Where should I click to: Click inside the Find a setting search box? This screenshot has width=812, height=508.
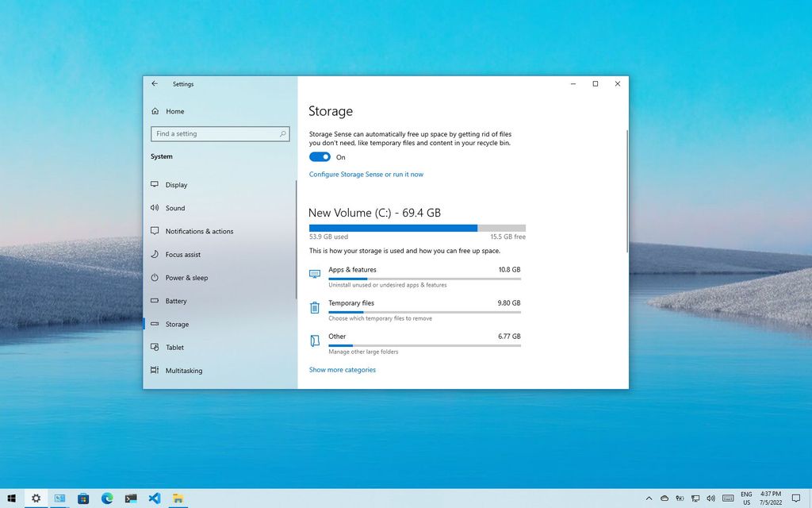[220, 133]
